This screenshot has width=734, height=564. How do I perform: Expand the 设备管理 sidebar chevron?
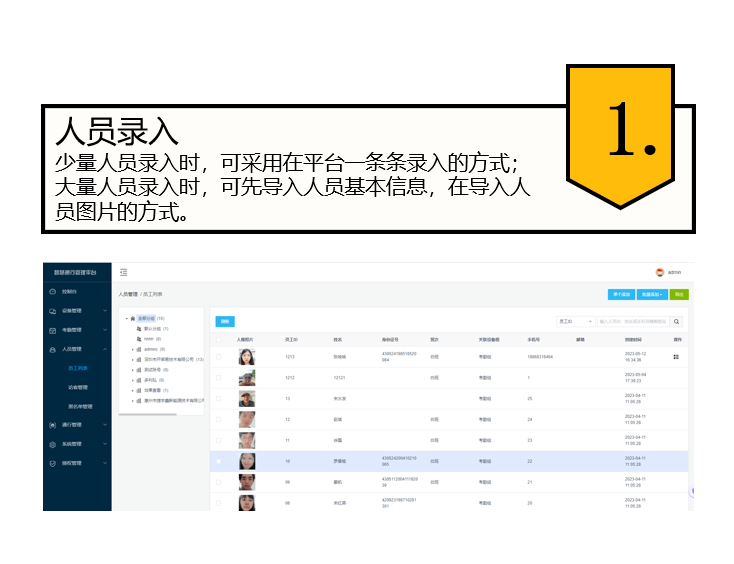tap(105, 311)
